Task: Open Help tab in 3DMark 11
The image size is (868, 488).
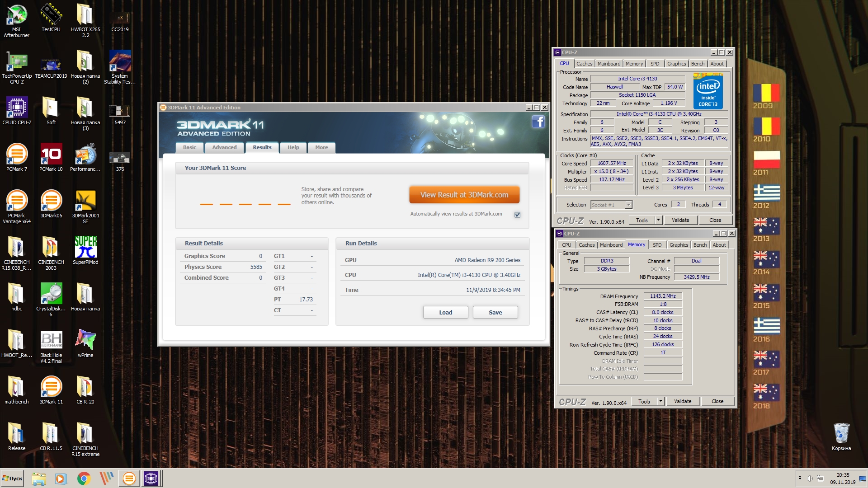Action: 293,148
